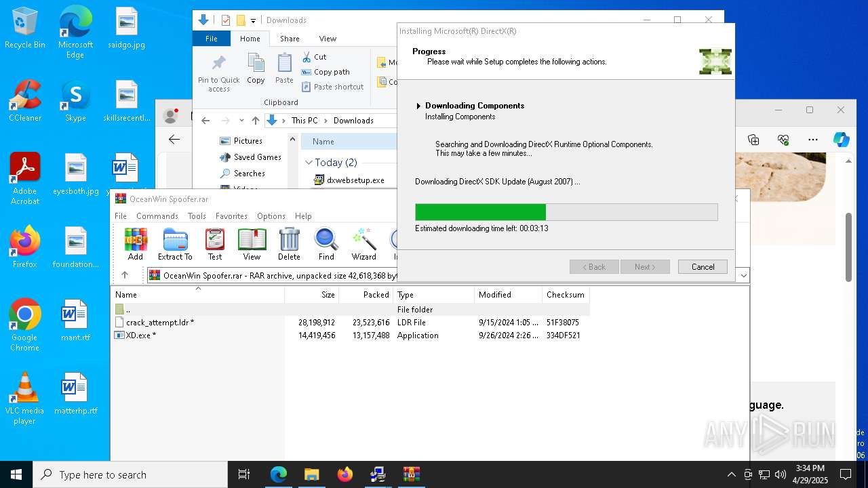Viewport: 868px width, 488px height.
Task: Open WinRAR Help menu
Action: pyautogui.click(x=303, y=216)
